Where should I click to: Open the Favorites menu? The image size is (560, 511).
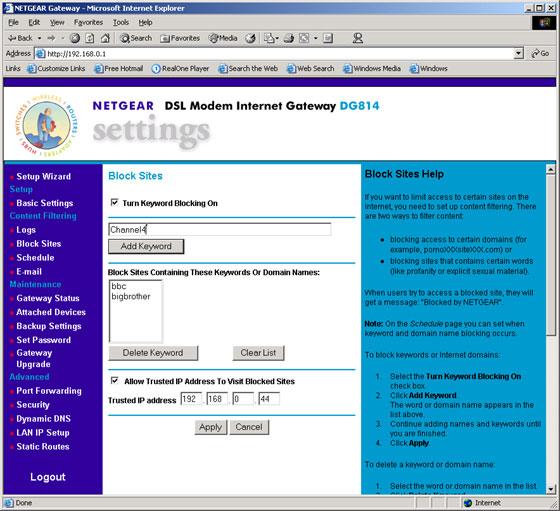coord(88,22)
